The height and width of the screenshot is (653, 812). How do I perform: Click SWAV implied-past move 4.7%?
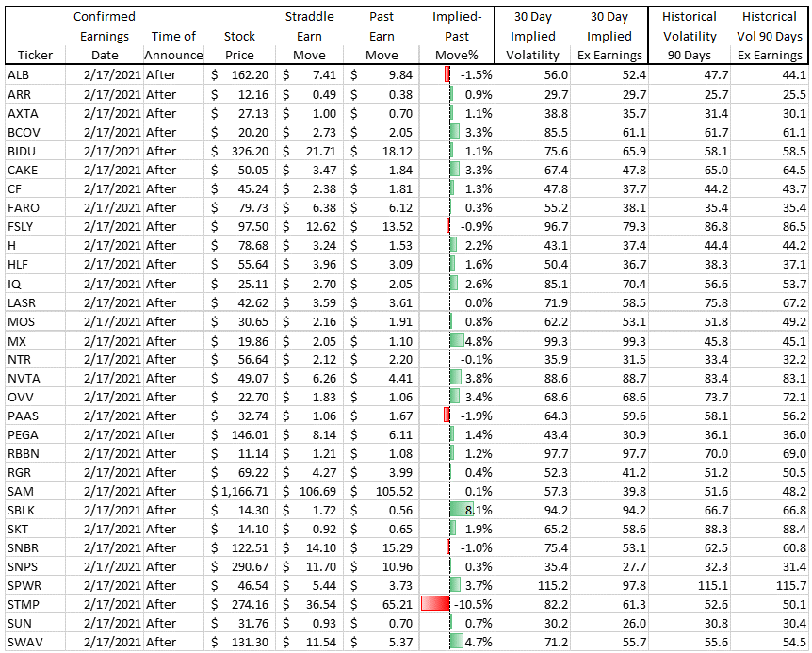point(457,642)
